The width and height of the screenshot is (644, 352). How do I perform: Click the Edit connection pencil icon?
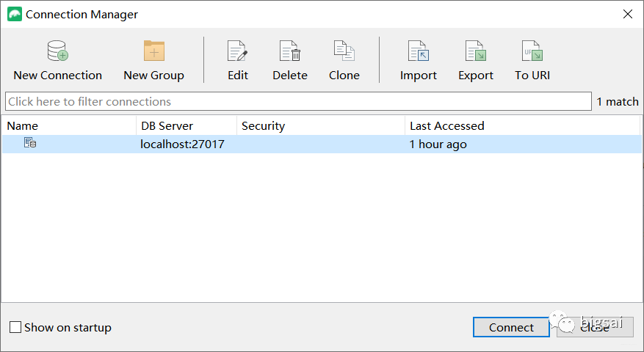(237, 51)
